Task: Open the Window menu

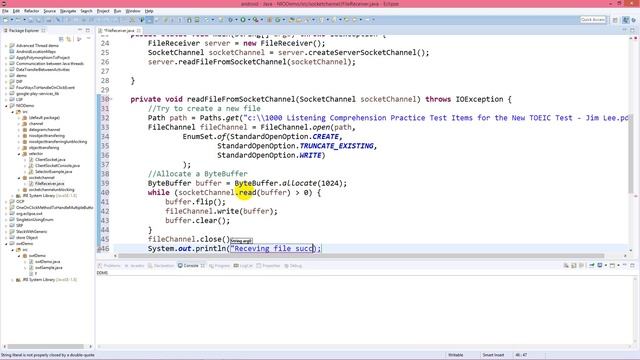Action: tap(133, 11)
